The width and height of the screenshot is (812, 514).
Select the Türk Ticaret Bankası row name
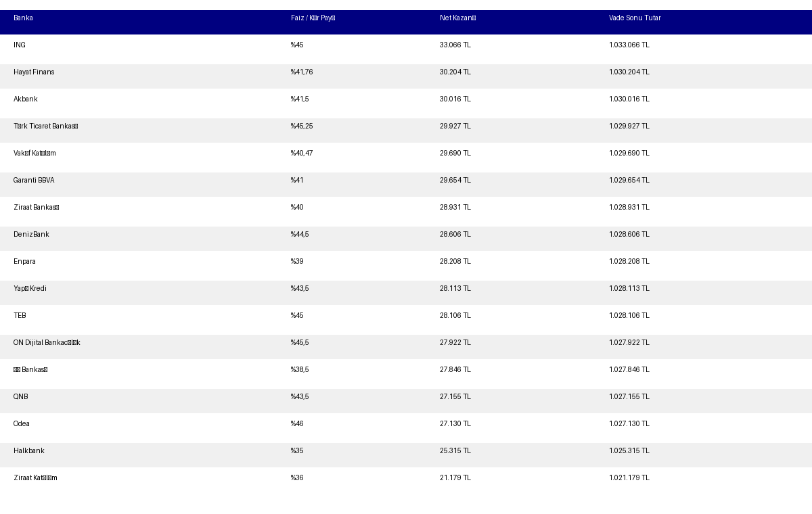(46, 126)
